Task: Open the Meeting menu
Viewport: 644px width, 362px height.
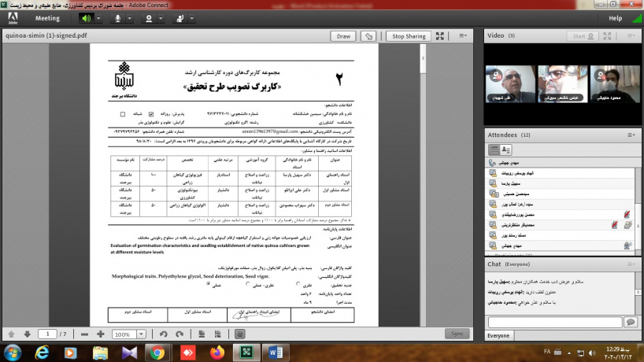Action: pyautogui.click(x=47, y=17)
